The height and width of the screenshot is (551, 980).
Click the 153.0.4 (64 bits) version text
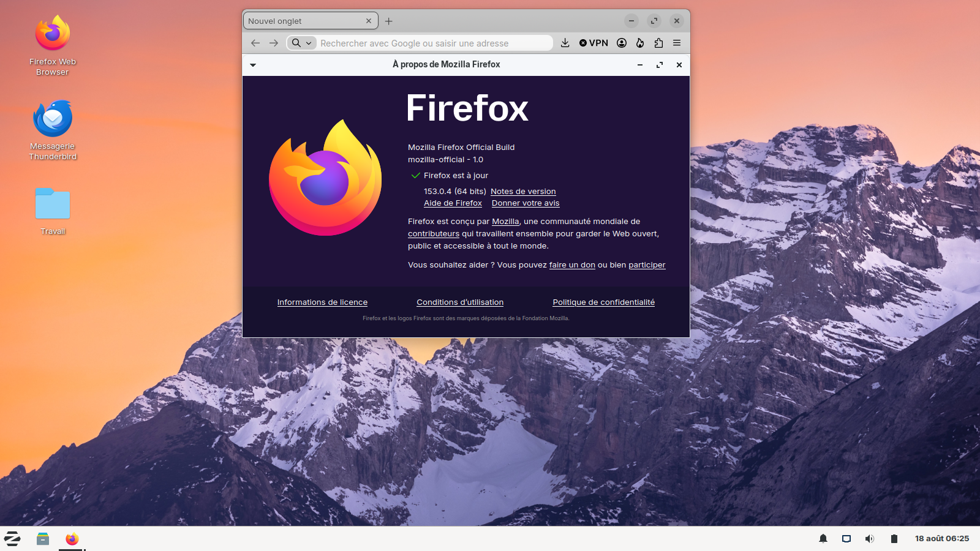click(x=455, y=192)
